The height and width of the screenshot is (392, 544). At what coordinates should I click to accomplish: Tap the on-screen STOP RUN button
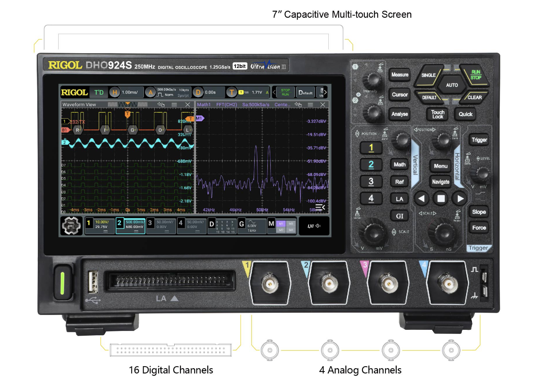click(285, 92)
